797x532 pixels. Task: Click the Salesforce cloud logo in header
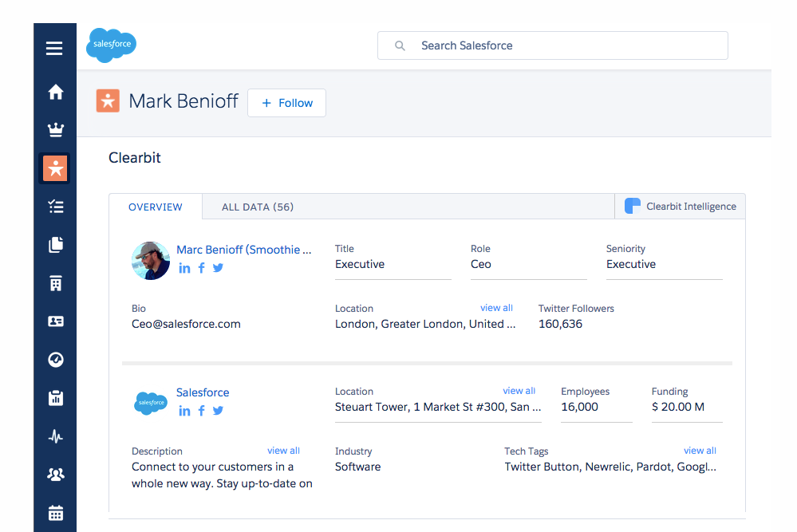112,45
